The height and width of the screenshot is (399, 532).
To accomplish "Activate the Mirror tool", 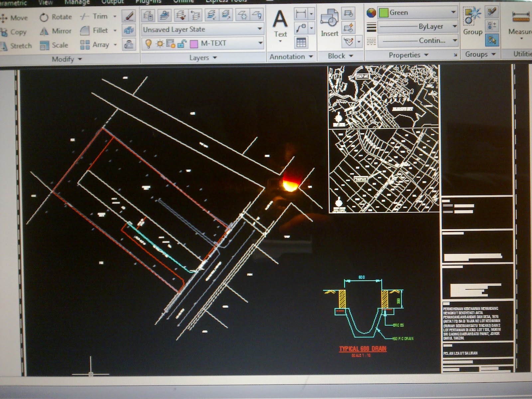I will point(56,31).
